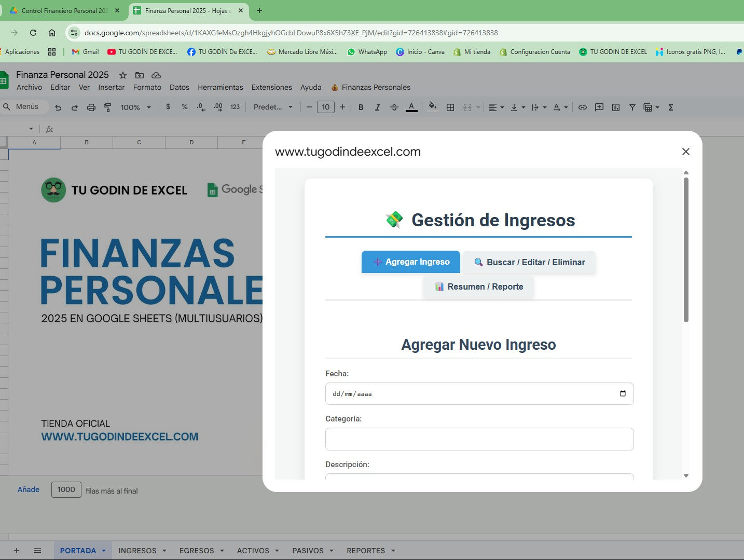Close the Gestión de Ingresos dialog
This screenshot has width=744, height=560.
click(x=686, y=151)
